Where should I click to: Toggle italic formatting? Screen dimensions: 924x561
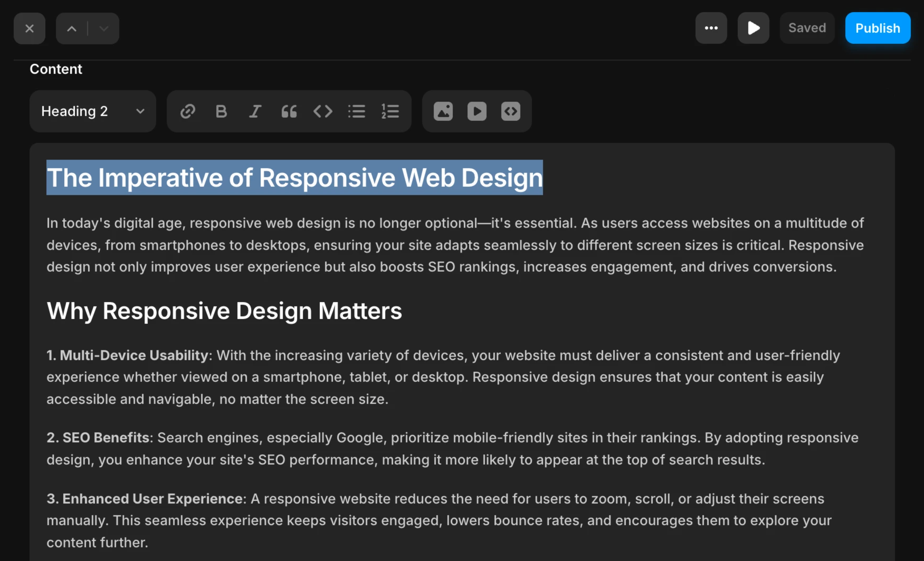(x=255, y=111)
